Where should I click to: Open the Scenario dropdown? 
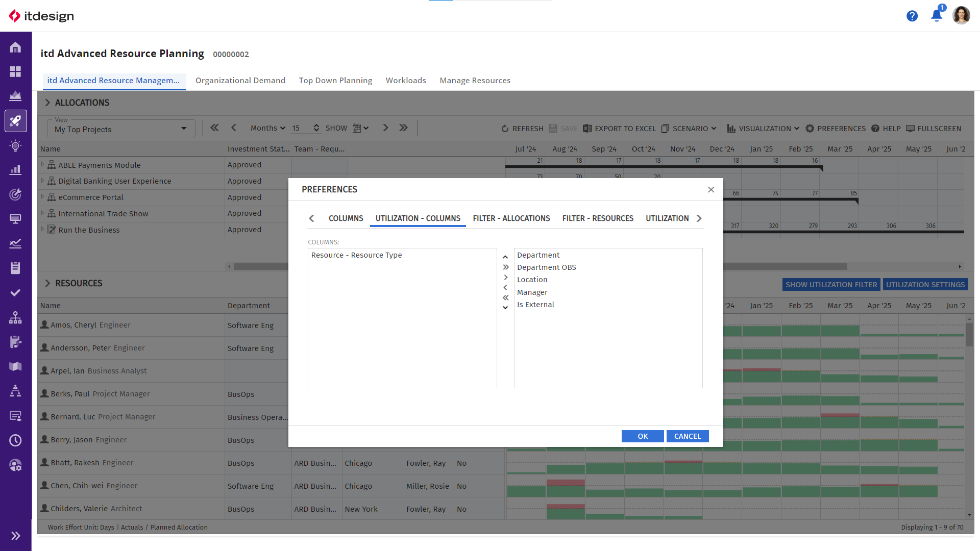689,129
